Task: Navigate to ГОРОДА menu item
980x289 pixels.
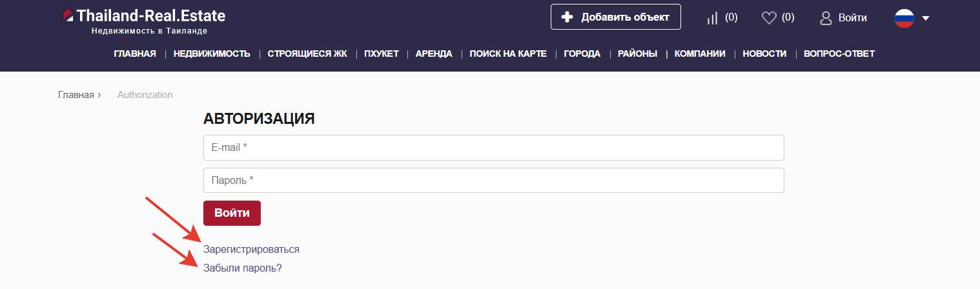Action: point(582,54)
